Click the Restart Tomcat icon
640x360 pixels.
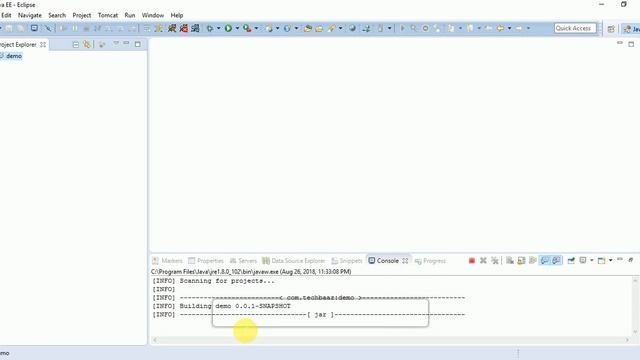click(x=196, y=28)
